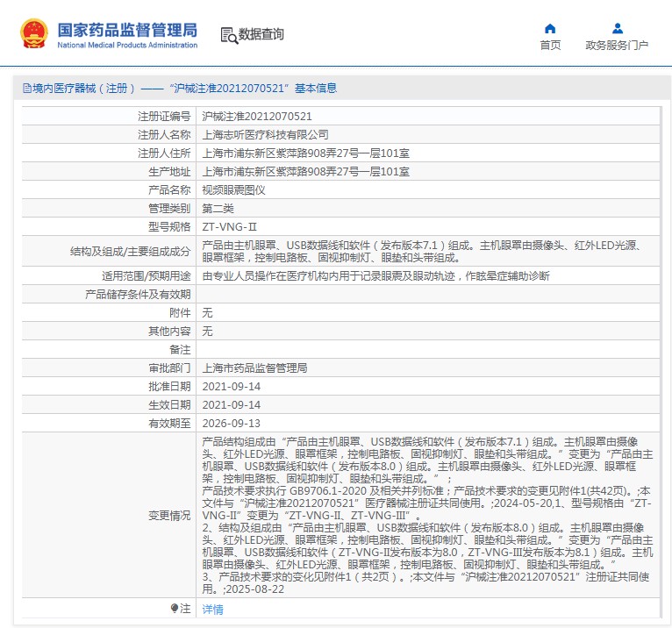The width and height of the screenshot is (672, 628).
Task: Click registrant name 上海志听医疗科技有限公司
Action: (265, 134)
